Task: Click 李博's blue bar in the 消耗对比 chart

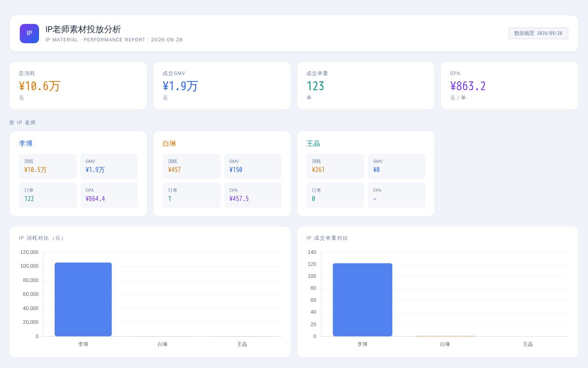Action: coord(83,299)
